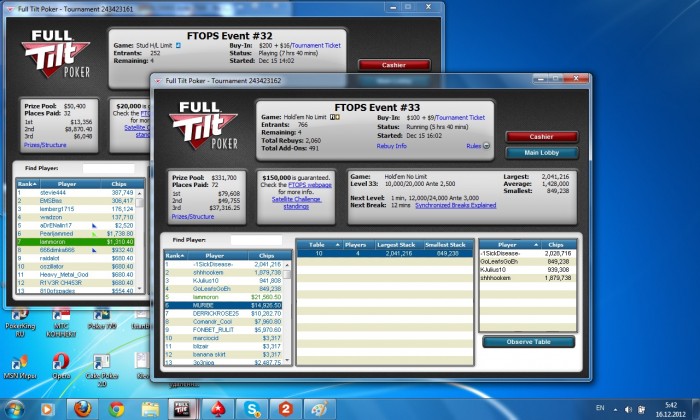Open the MSN games desktop shortcut
The height and width of the screenshot is (420, 700).
pyautogui.click(x=20, y=367)
